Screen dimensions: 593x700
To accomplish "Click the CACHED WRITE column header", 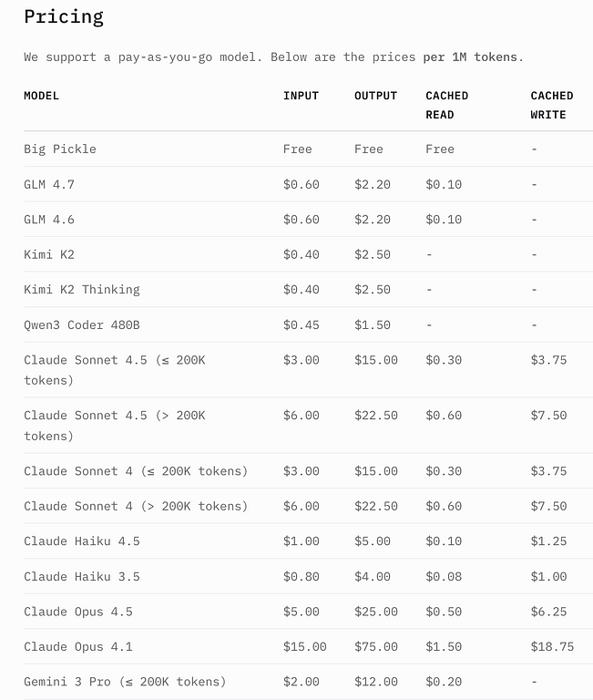I will (551, 105).
